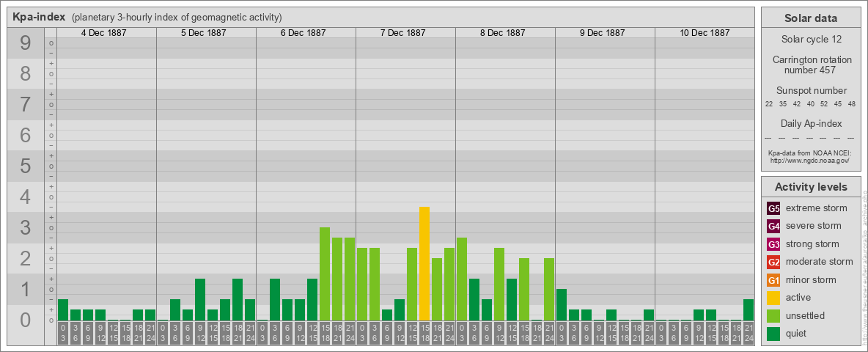Click the extreme storm legend label

[817, 208]
